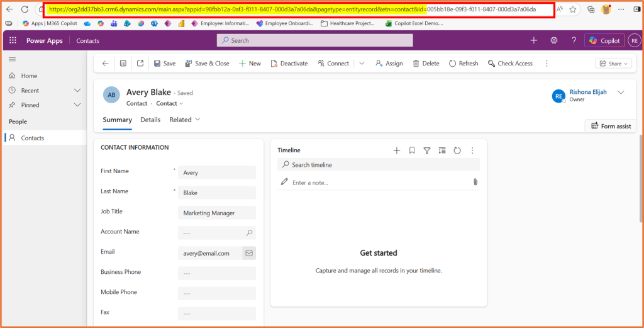Delete the contact record
Viewport: 644px width, 328px height.
(426, 64)
